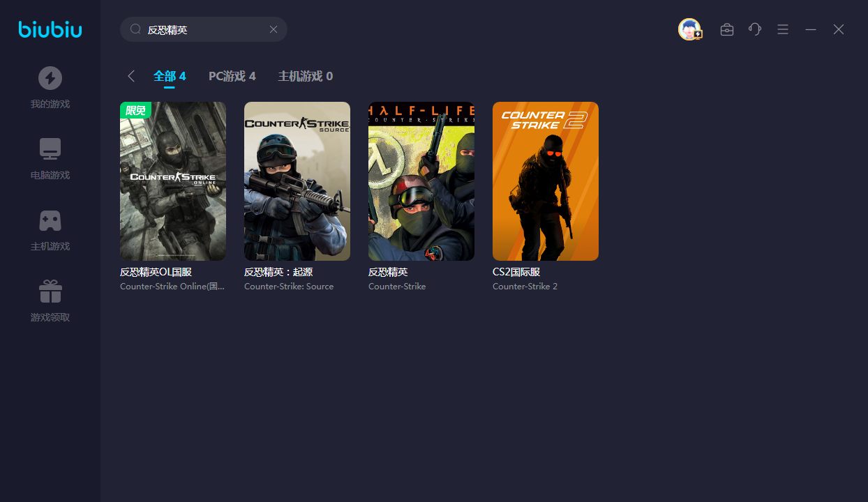
Task: Switch to the PC游戏 4 tab
Action: pos(232,76)
